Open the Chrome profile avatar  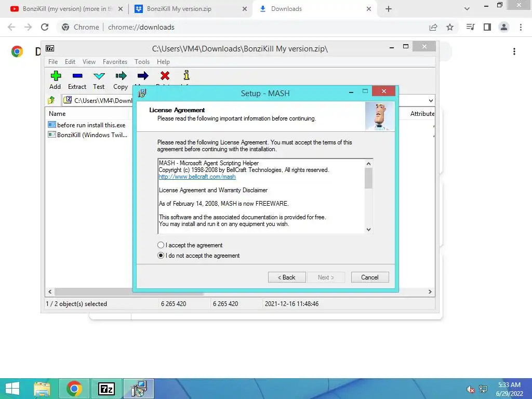[x=504, y=27]
